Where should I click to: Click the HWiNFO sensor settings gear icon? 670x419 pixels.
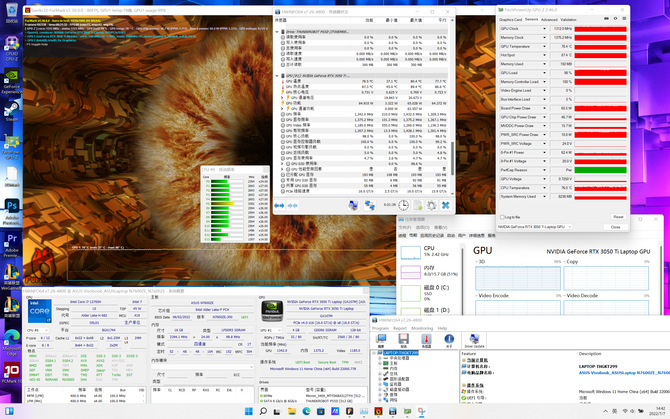pyautogui.click(x=430, y=205)
